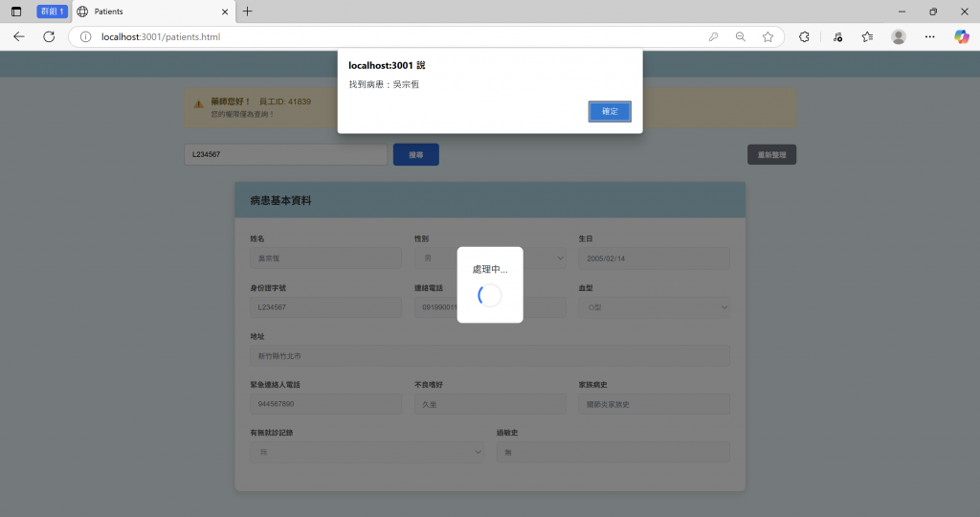Open the 性別 gender dropdown
Viewport: 980px width, 517px height.
coord(490,258)
